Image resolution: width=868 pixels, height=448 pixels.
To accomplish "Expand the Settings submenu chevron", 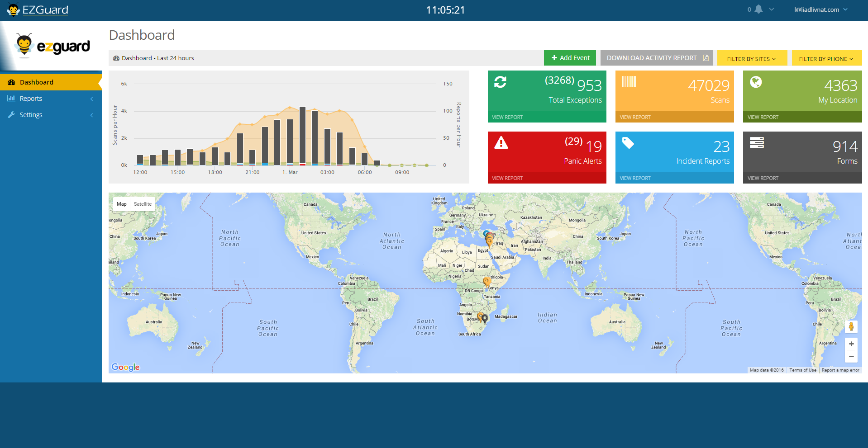I will click(91, 115).
